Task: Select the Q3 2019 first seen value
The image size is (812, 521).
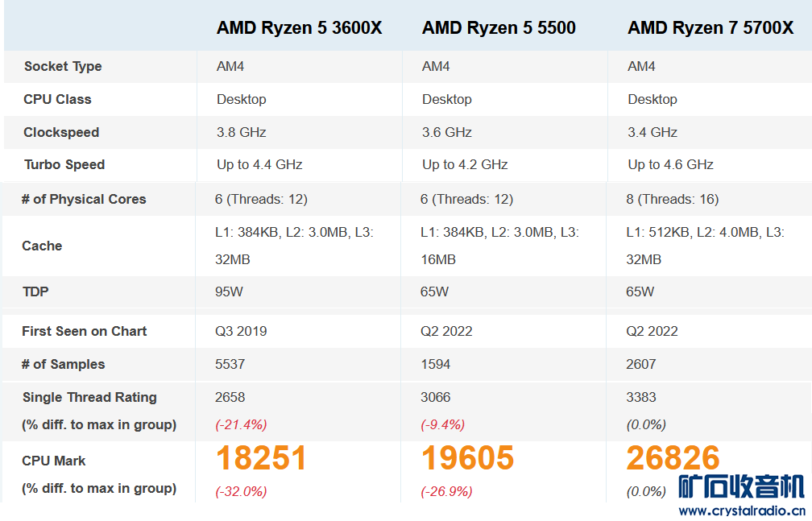Action: tap(242, 332)
